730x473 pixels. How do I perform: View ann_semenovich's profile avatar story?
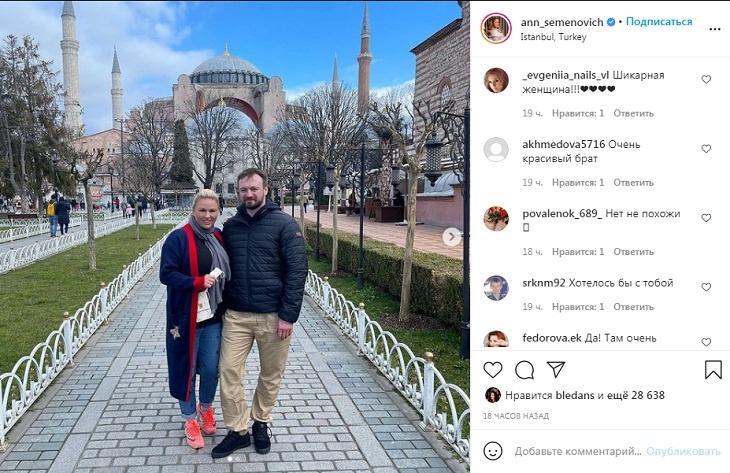pos(496,28)
